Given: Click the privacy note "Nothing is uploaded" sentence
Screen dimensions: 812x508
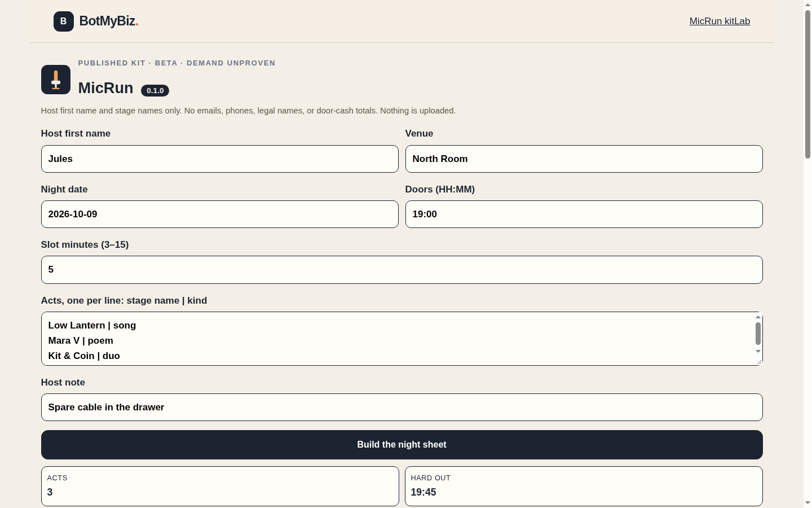Looking at the screenshot, I should click(418, 111).
